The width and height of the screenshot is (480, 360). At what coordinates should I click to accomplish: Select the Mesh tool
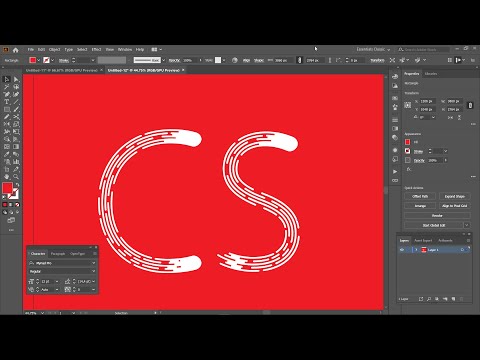click(7, 147)
